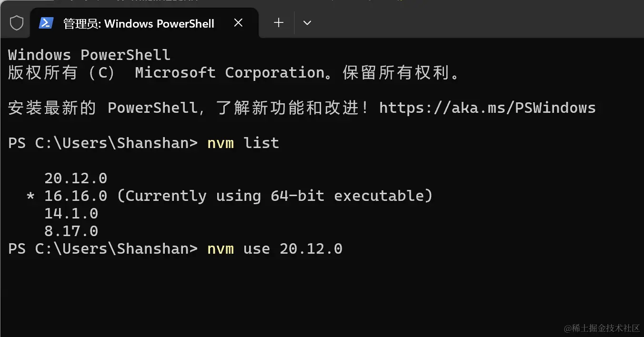Open a new tab with the plus button
Image resolution: width=644 pixels, height=337 pixels.
tap(279, 22)
